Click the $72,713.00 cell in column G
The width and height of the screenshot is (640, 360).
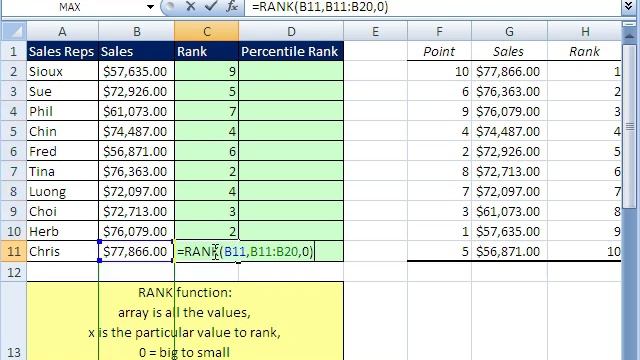point(509,171)
